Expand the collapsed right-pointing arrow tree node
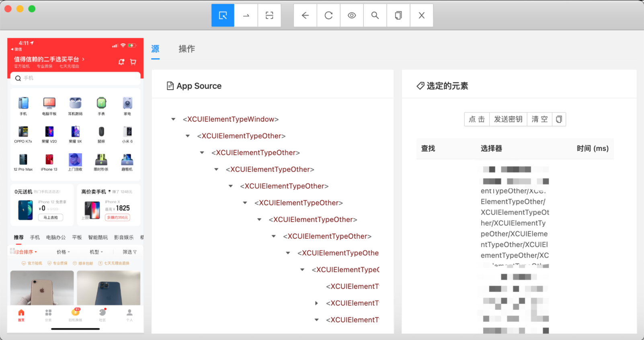The width and height of the screenshot is (644, 340). coord(316,303)
